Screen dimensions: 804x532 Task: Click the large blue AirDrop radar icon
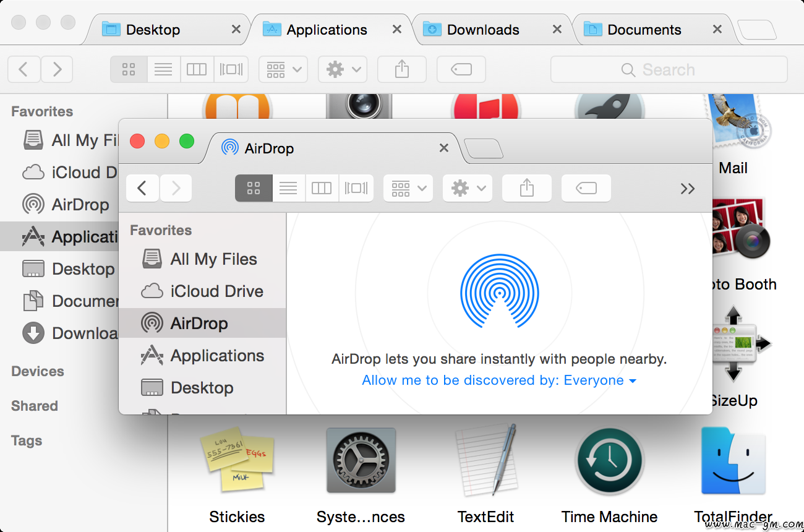point(500,291)
